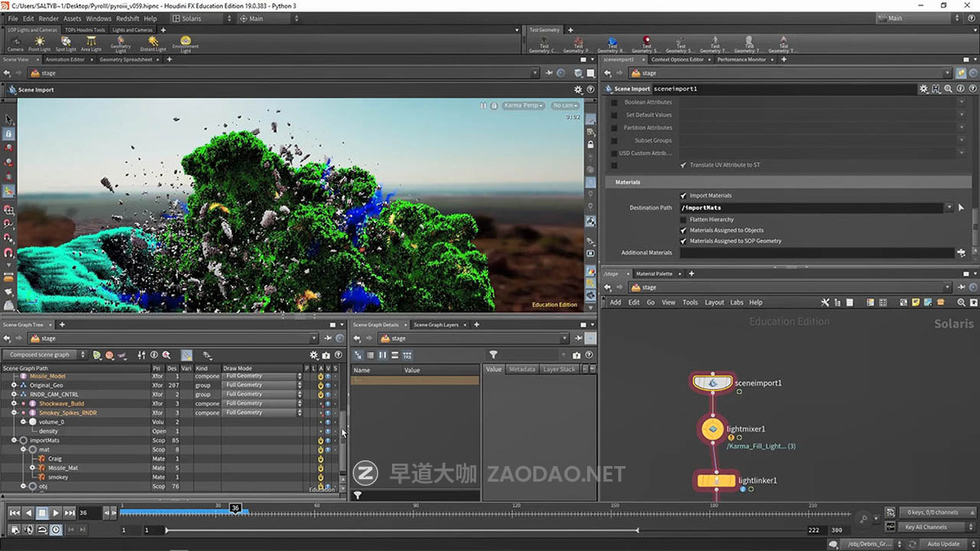Toggle Import Materials checkbox
This screenshot has height=551, width=980.
tap(684, 196)
